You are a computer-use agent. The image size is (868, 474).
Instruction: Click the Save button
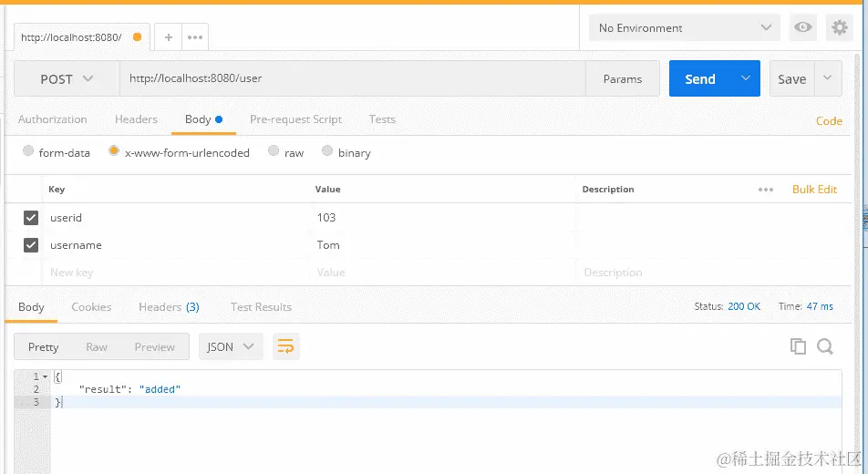791,78
